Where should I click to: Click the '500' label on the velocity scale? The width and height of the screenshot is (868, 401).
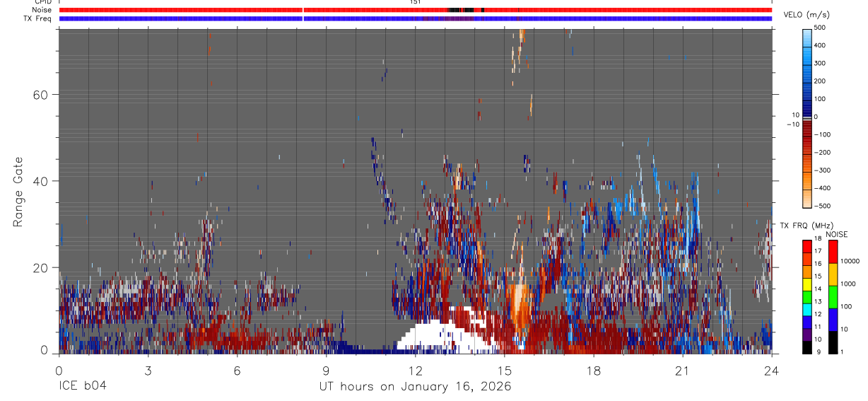(x=820, y=28)
